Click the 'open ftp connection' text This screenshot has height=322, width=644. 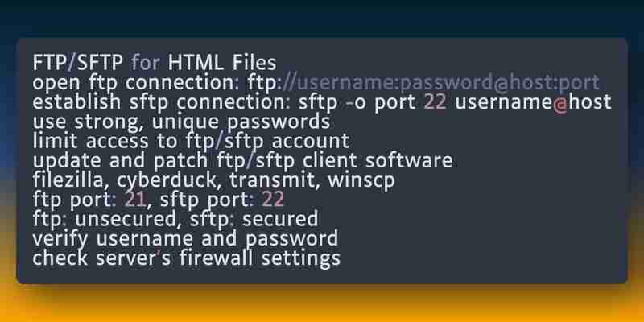[x=133, y=83]
